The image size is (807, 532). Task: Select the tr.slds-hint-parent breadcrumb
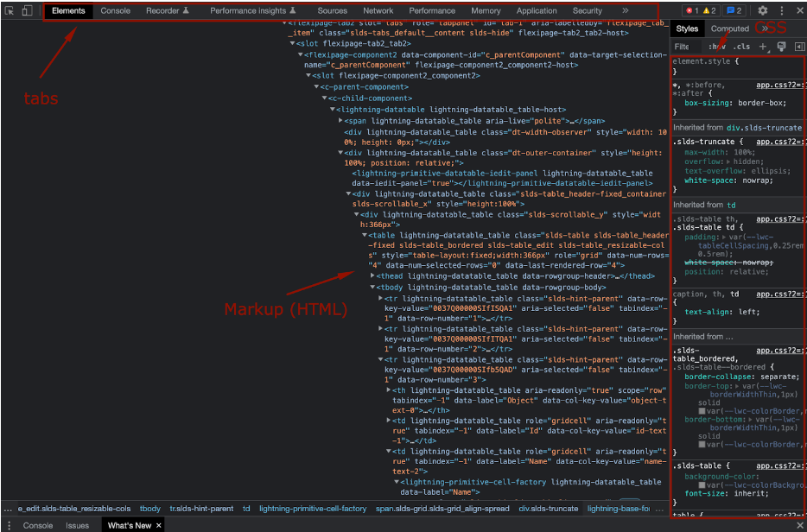(201, 509)
